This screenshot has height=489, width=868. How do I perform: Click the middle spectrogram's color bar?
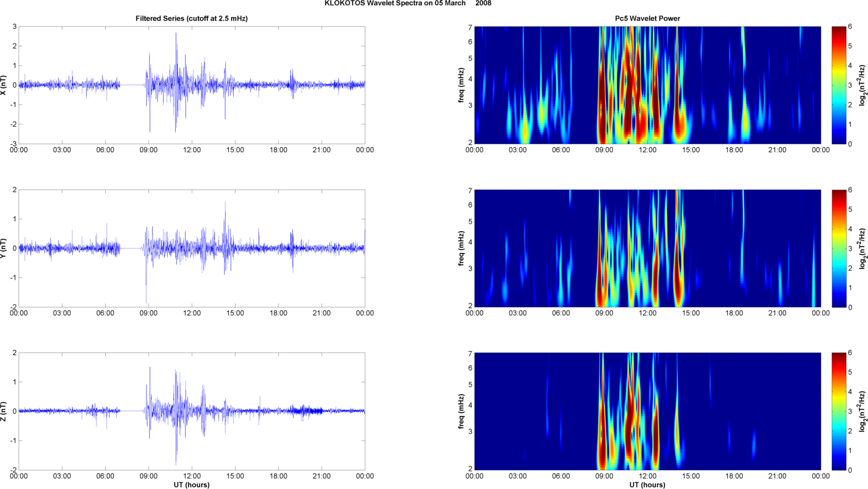click(x=839, y=248)
